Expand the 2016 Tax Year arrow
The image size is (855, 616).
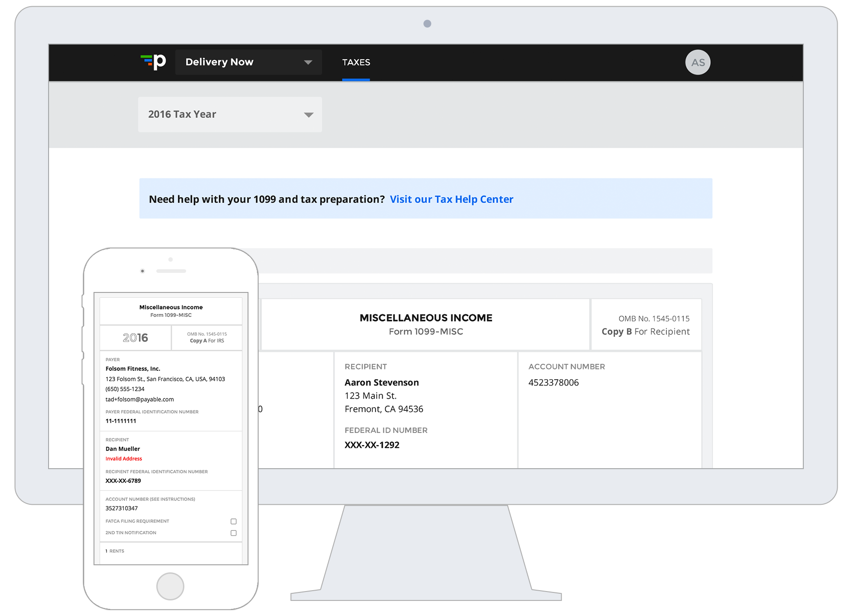pos(308,115)
